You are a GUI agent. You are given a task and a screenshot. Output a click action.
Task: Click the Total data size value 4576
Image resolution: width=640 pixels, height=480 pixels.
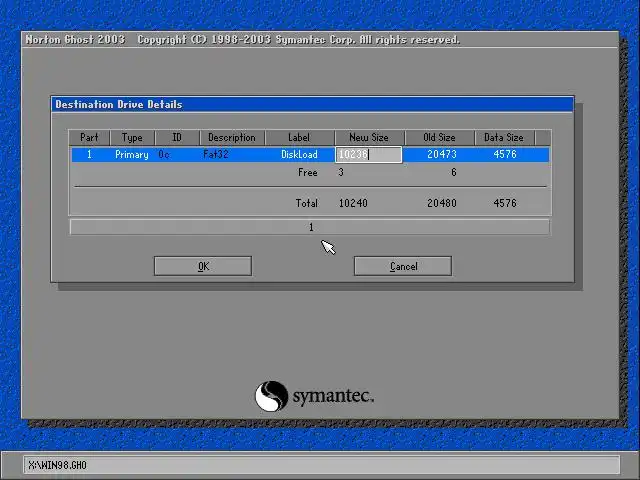click(x=505, y=203)
